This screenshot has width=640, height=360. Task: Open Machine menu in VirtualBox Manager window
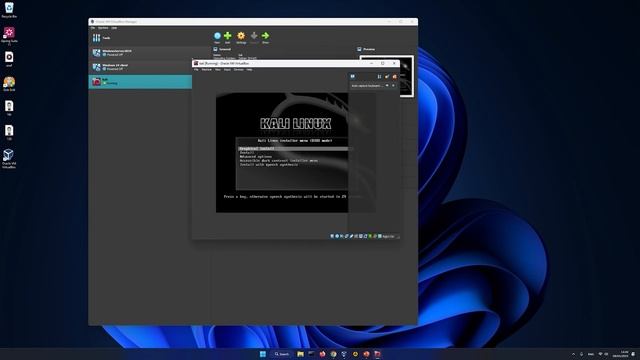point(103,28)
